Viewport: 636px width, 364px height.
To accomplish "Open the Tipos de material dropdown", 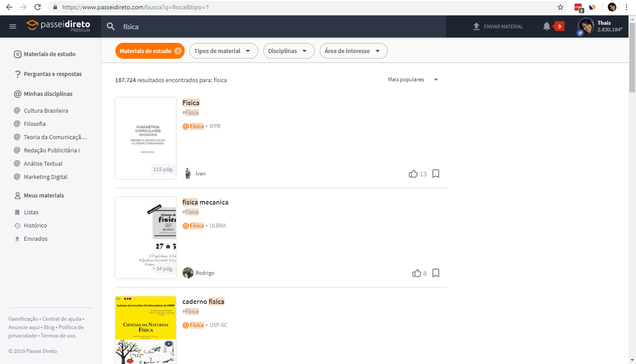I will click(x=223, y=51).
